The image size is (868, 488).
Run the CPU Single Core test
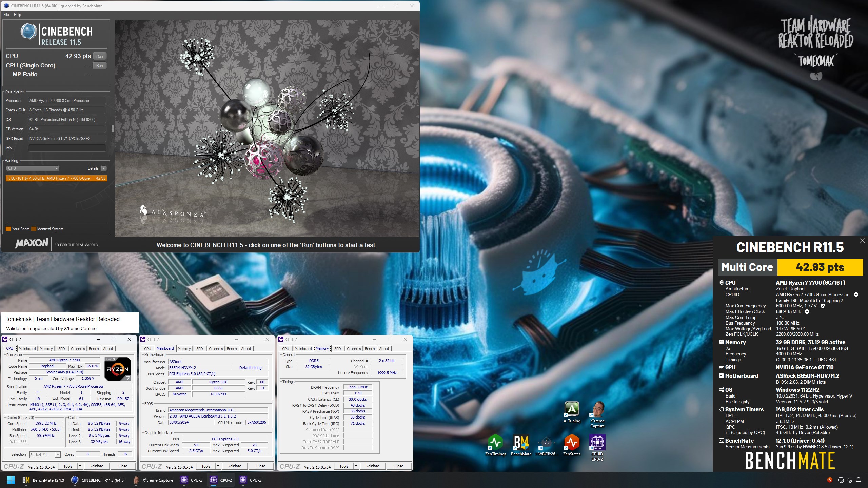[x=99, y=66]
